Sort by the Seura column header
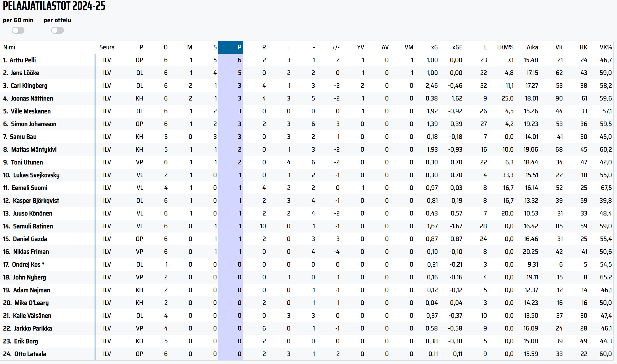Viewport: 617px width, 364px height. click(107, 47)
